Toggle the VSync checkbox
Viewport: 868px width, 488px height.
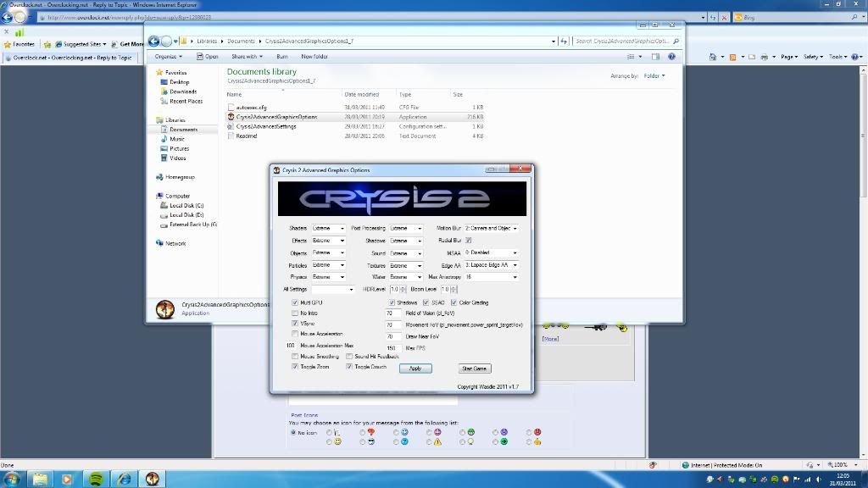294,323
